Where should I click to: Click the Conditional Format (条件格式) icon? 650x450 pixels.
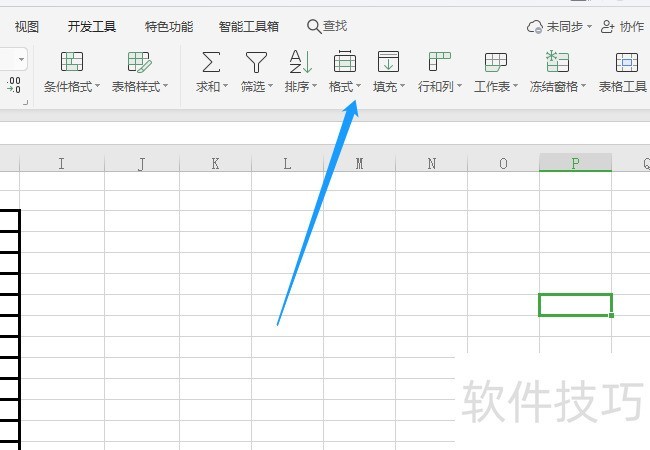tap(72, 62)
